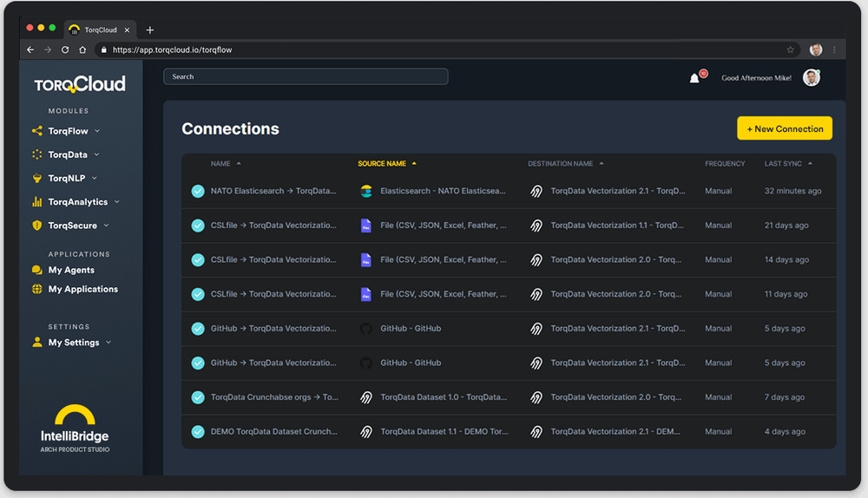The height and width of the screenshot is (498, 868).
Task: Open the DEMO TorqData Dataset Crunch connection
Action: [274, 431]
